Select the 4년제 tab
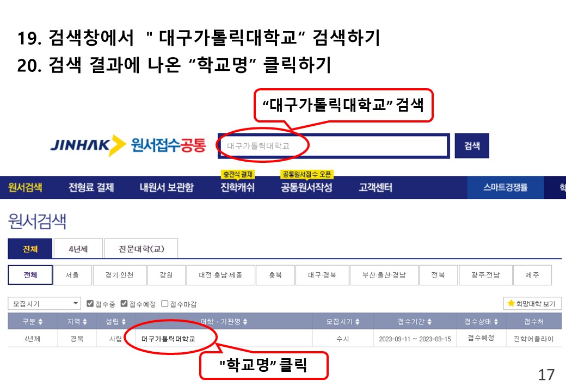Screen dimensions: 566x392 click(x=78, y=249)
